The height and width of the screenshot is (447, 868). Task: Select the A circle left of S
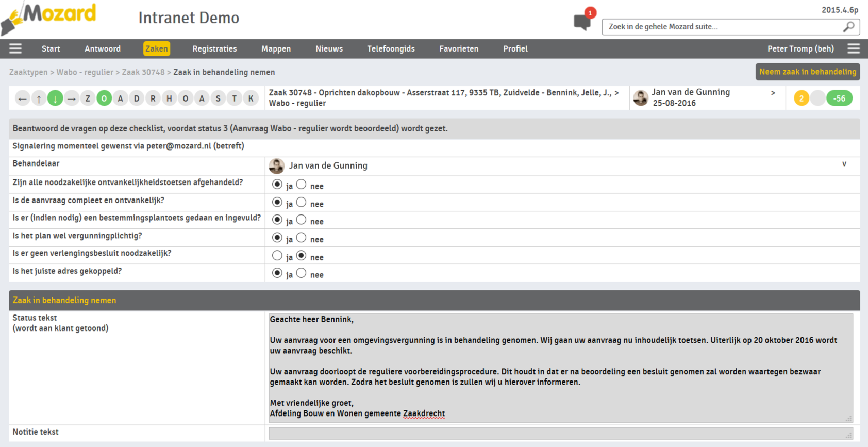tap(202, 98)
